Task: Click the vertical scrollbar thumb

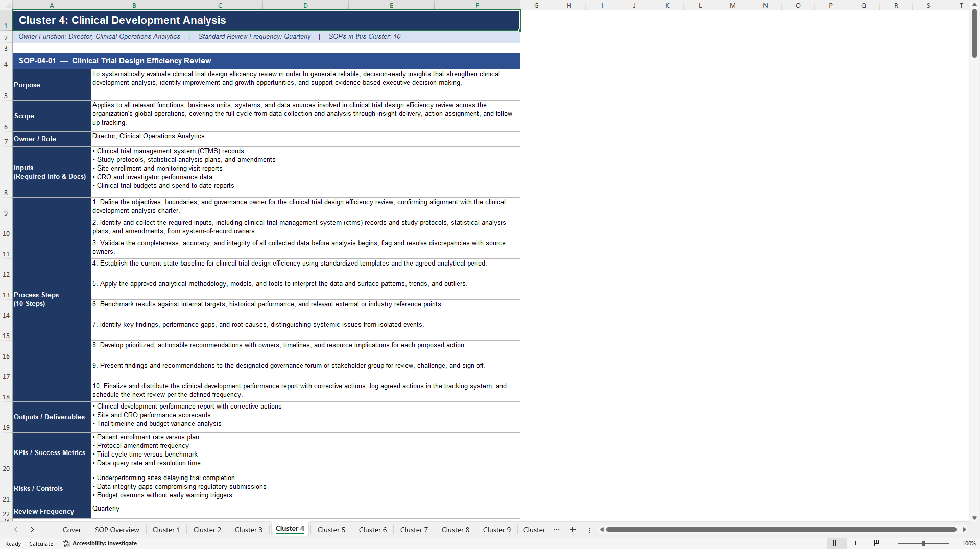Action: coord(974,33)
